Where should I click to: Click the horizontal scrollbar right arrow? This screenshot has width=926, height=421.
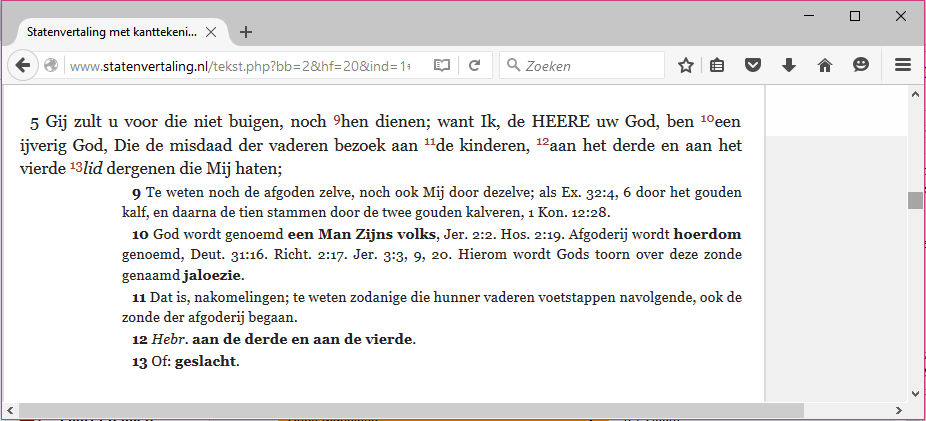898,410
